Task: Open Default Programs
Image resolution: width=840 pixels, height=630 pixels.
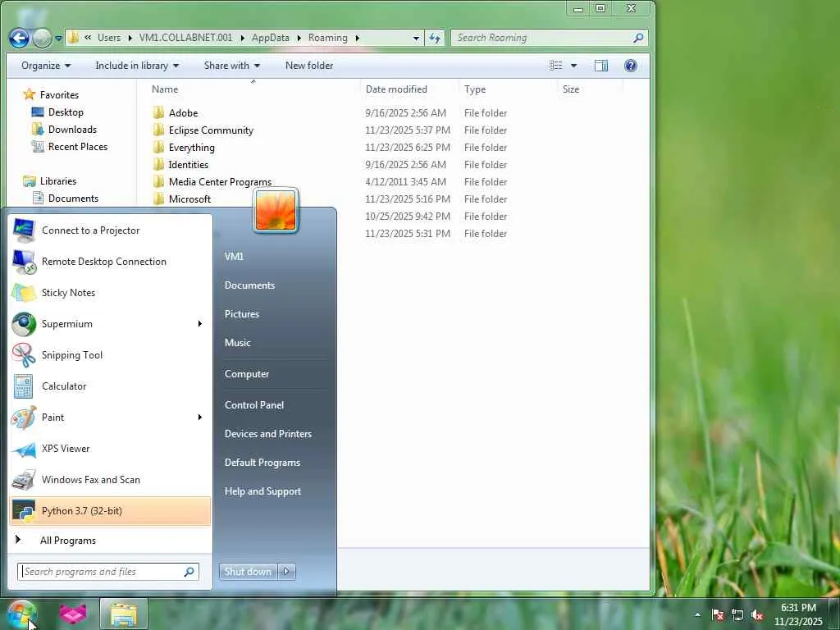Action: (262, 463)
